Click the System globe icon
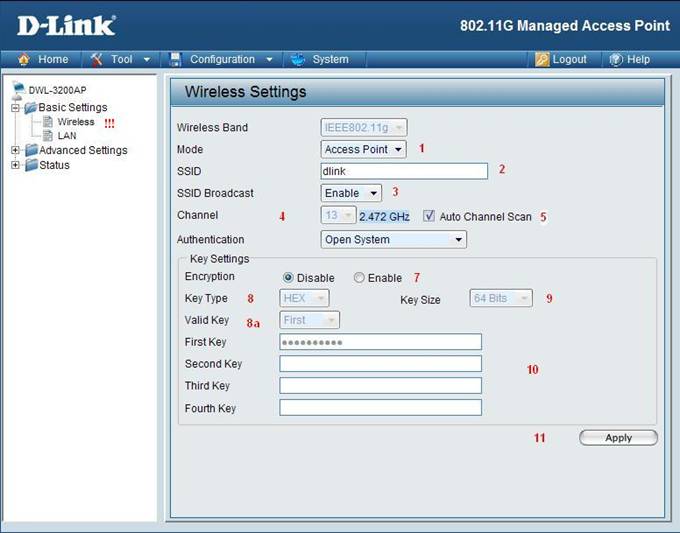 coord(298,59)
